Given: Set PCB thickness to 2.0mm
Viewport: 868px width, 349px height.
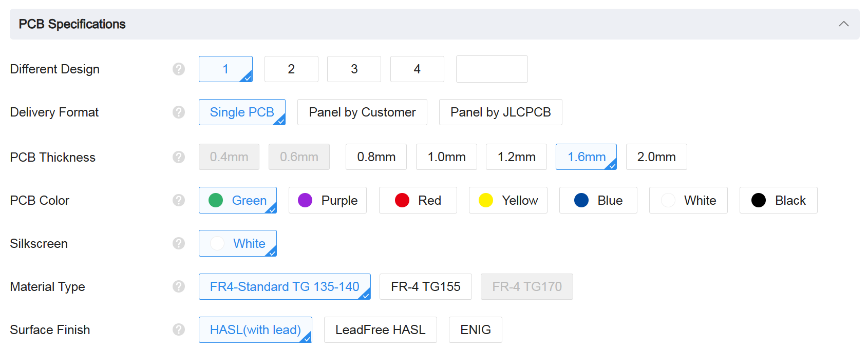Looking at the screenshot, I should coord(656,157).
